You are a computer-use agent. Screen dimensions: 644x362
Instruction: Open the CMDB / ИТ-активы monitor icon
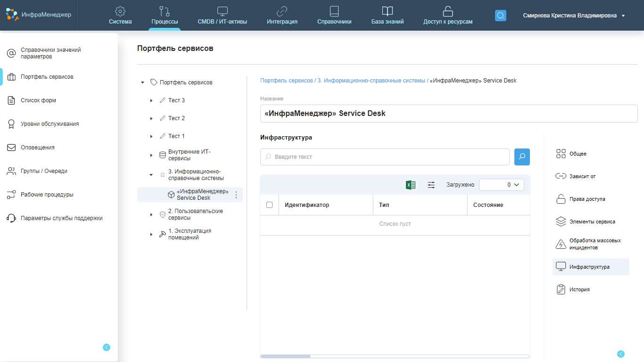223,11
